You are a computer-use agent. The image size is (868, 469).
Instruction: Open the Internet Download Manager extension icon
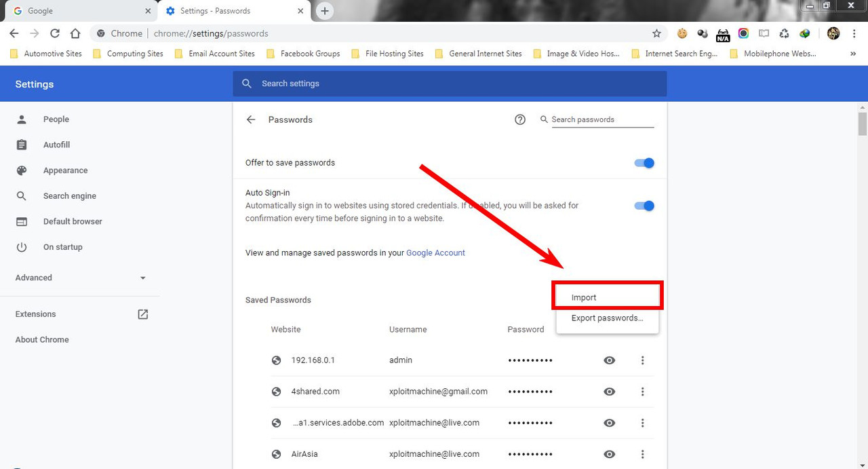point(804,33)
